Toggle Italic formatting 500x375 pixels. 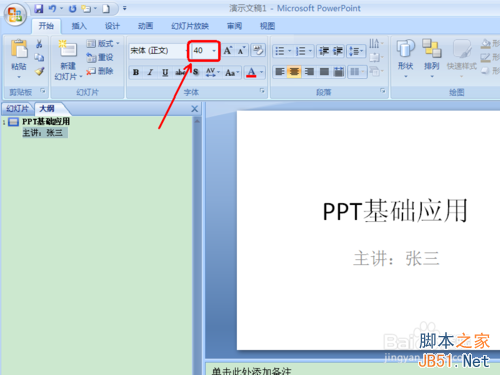[150, 72]
